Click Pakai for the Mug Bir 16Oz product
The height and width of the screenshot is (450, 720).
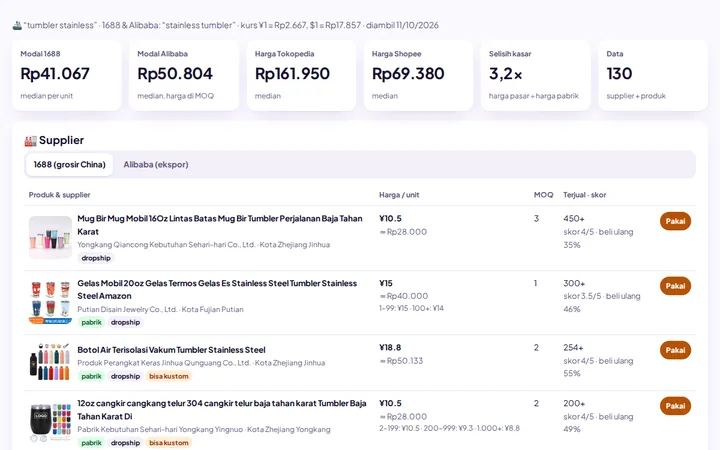tap(675, 221)
